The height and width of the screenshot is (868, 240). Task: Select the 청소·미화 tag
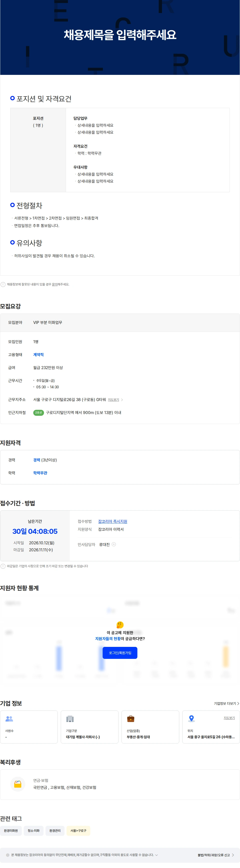coord(33,831)
